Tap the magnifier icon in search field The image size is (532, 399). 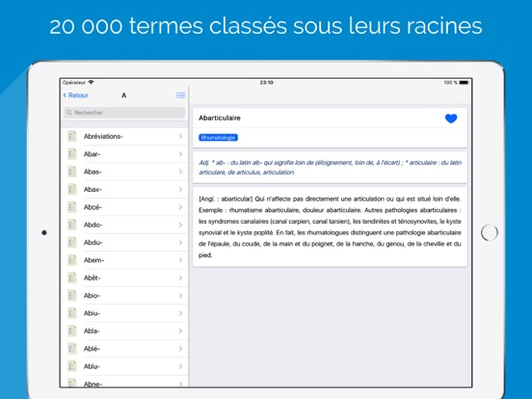pyautogui.click(x=69, y=113)
